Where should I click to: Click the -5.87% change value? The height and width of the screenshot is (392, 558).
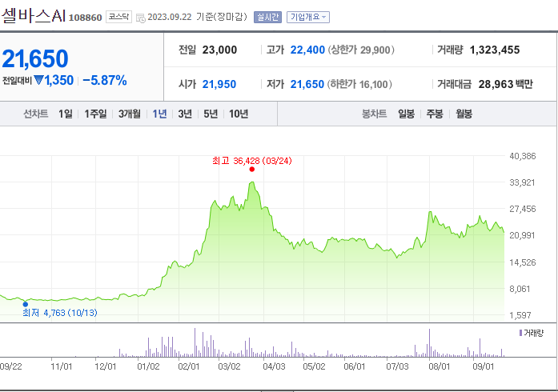click(x=105, y=80)
